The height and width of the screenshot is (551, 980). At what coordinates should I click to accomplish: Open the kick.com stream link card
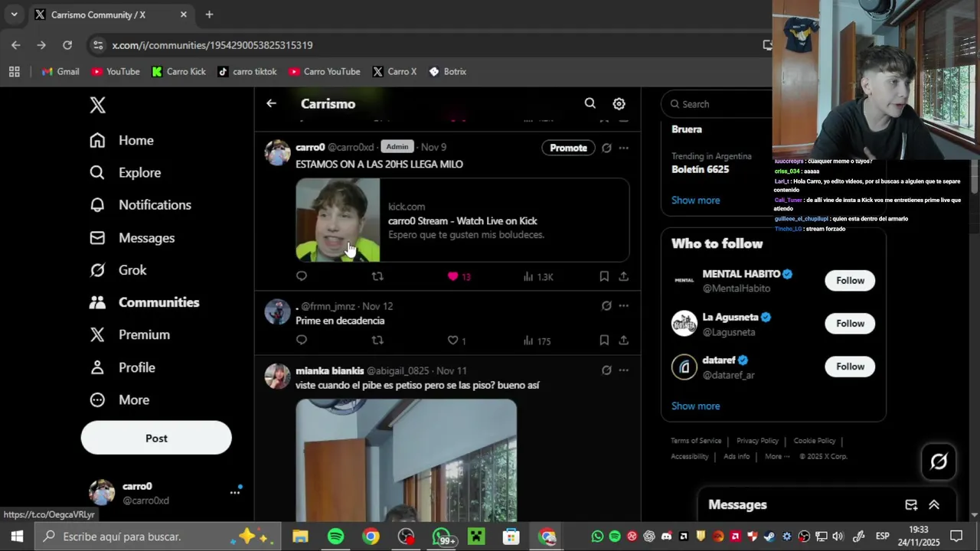coord(462,220)
